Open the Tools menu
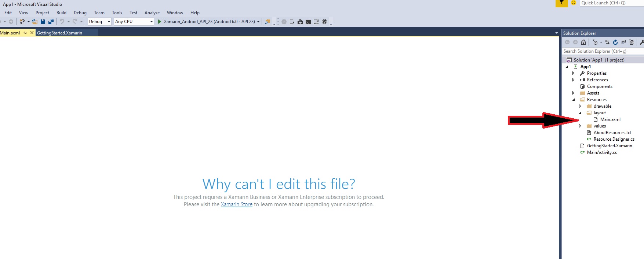 coord(117,12)
